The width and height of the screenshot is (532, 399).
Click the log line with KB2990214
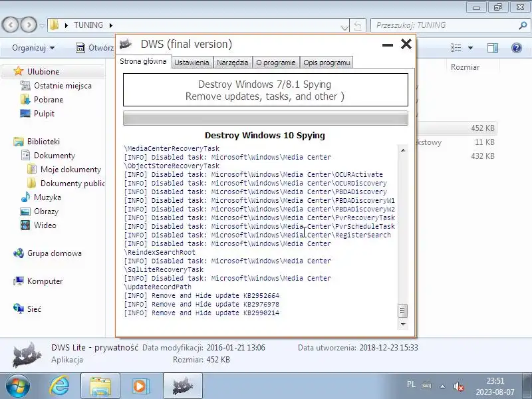point(202,313)
